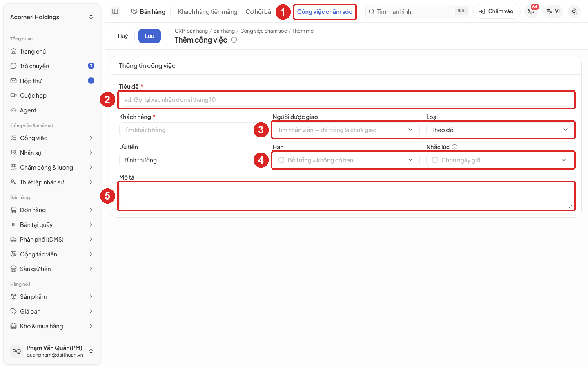Open Trang chủ home icon

(13, 51)
